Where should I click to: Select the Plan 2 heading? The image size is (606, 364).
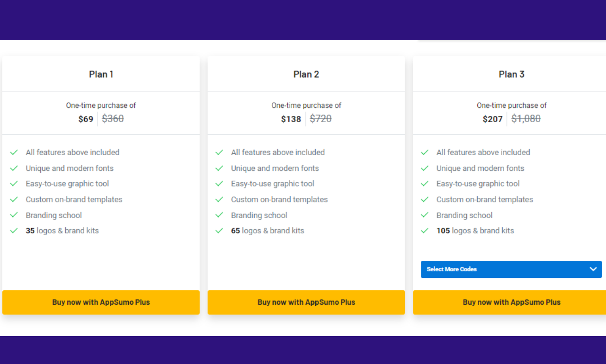(x=306, y=74)
